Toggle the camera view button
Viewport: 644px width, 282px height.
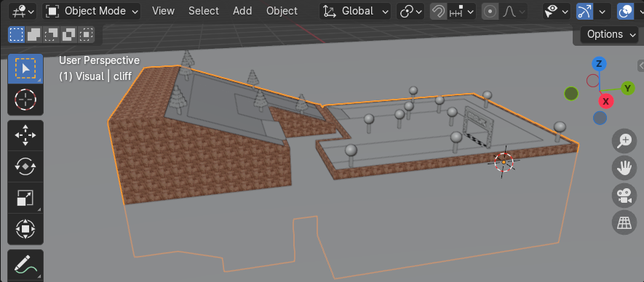624,196
